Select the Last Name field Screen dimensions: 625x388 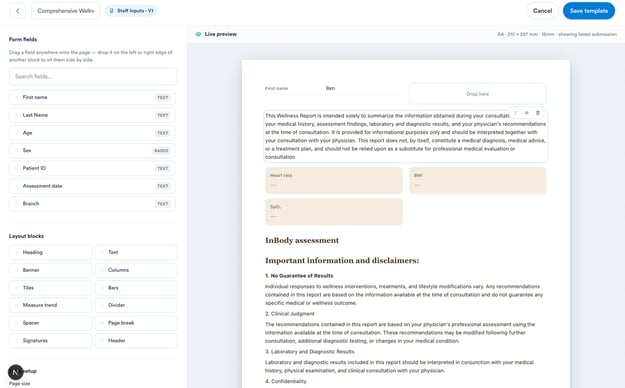coord(92,115)
